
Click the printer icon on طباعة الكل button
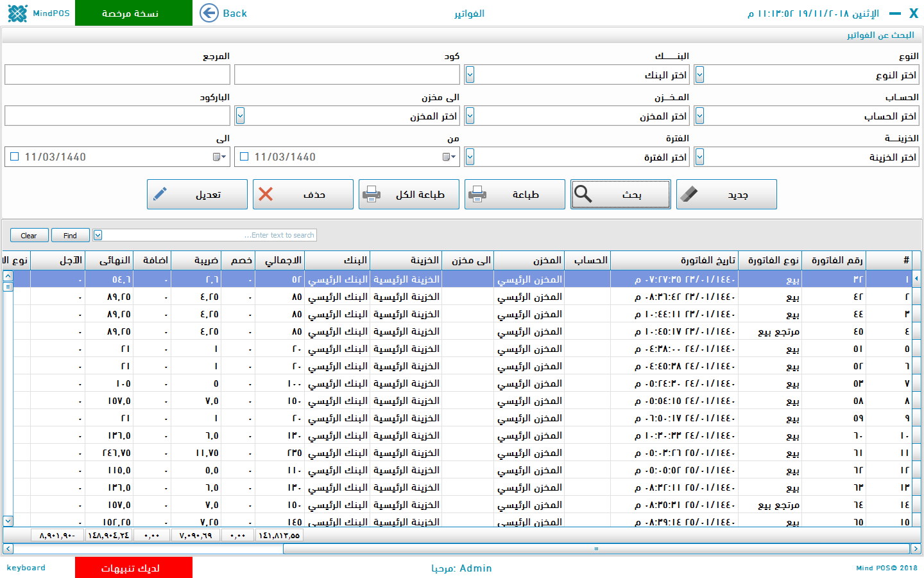372,194
